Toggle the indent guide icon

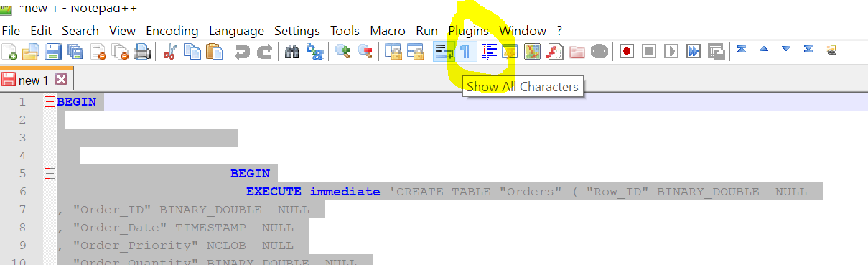(x=489, y=52)
